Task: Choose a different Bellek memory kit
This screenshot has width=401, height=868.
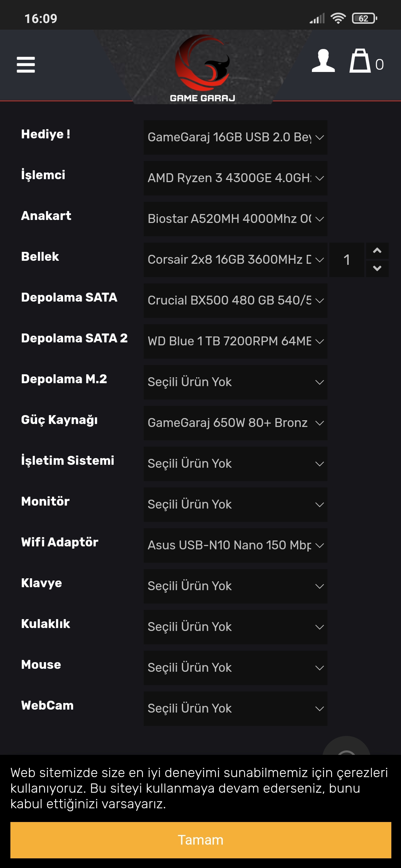Action: point(235,260)
